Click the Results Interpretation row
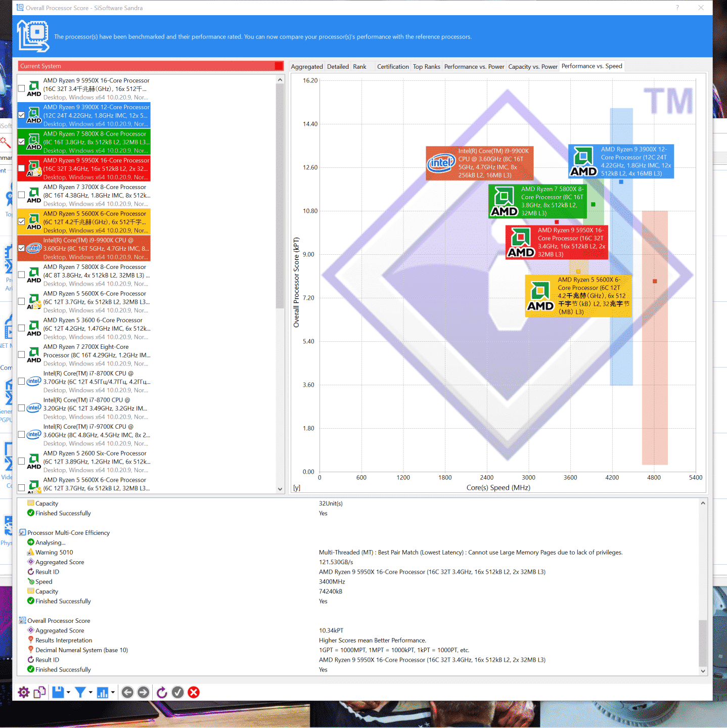The height and width of the screenshot is (728, 727). click(64, 641)
